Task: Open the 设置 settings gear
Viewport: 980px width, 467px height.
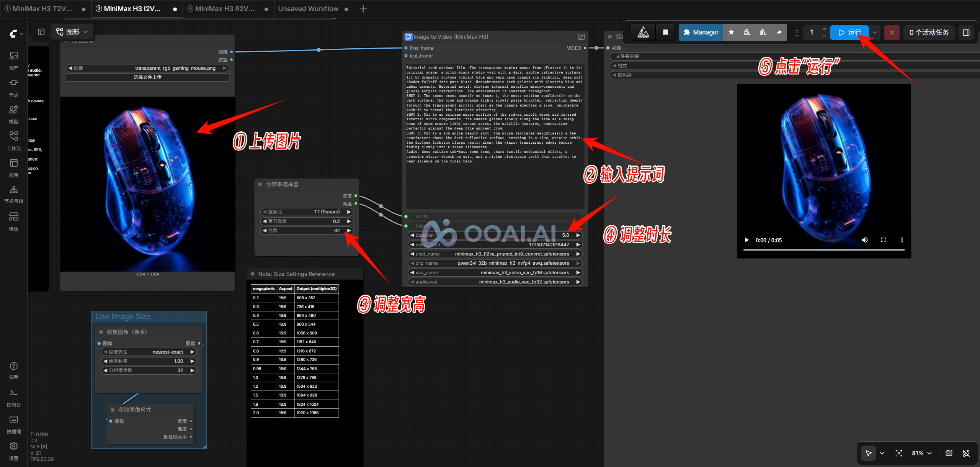Action: (x=14, y=451)
